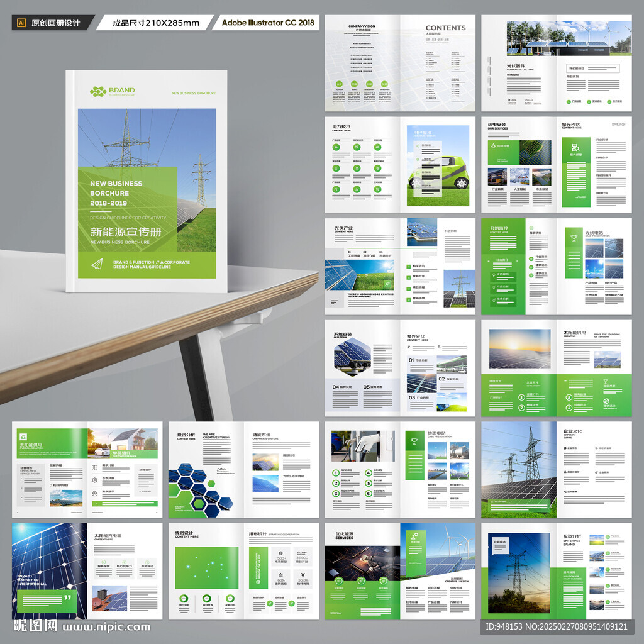Viewport: 644px width, 644px height.
Task: Click the green BRAND hexagon logo on cover
Action: [x=98, y=92]
